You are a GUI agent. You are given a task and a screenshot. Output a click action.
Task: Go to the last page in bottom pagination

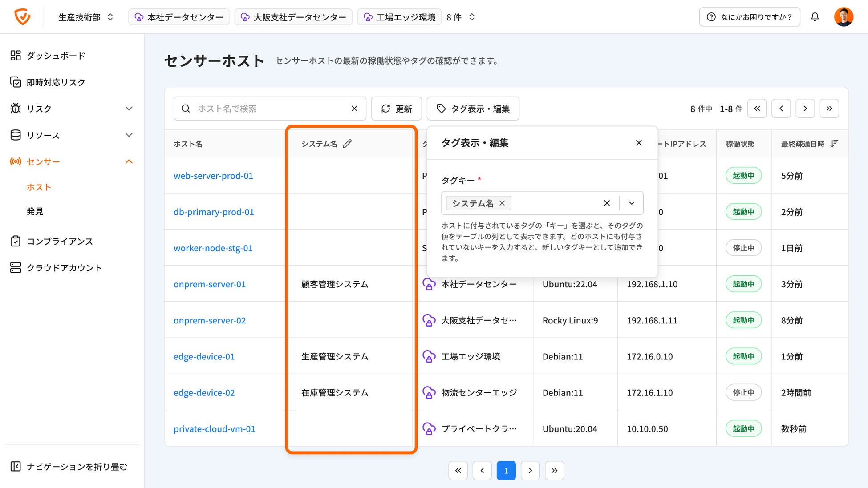pyautogui.click(x=554, y=471)
